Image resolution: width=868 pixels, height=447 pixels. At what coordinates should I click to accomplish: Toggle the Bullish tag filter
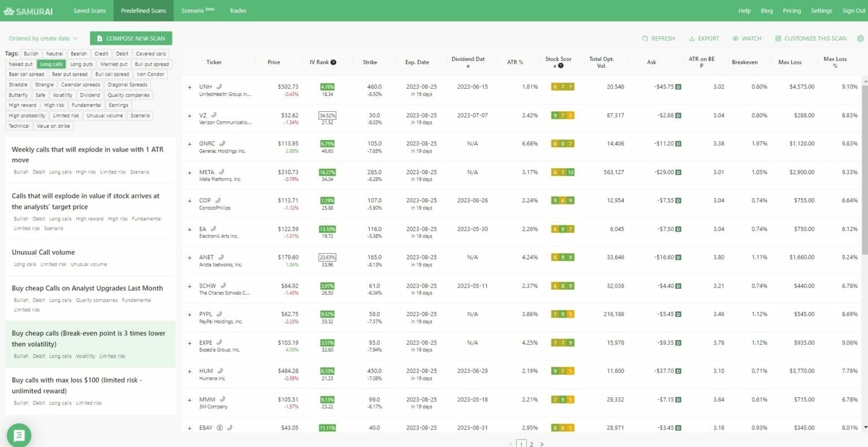point(31,53)
